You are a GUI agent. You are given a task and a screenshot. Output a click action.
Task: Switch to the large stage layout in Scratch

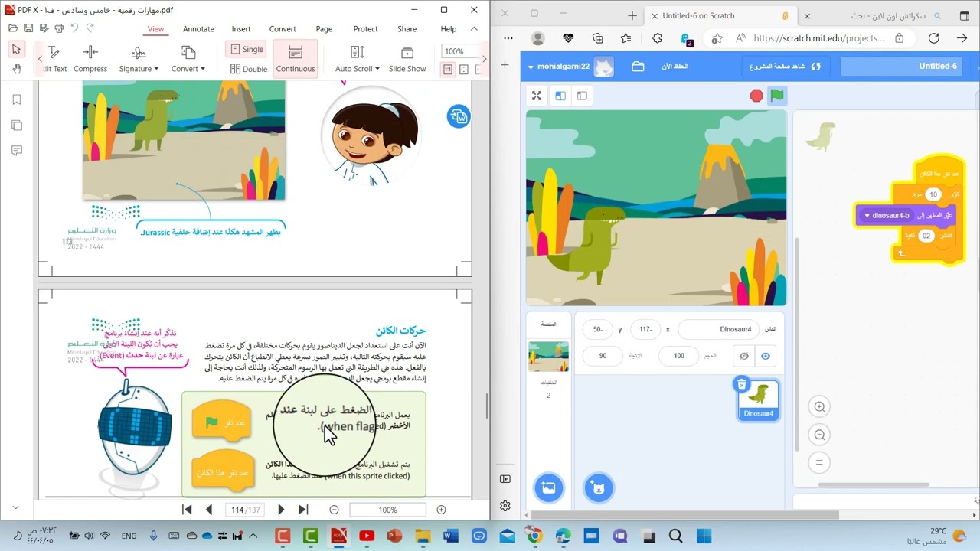(560, 96)
